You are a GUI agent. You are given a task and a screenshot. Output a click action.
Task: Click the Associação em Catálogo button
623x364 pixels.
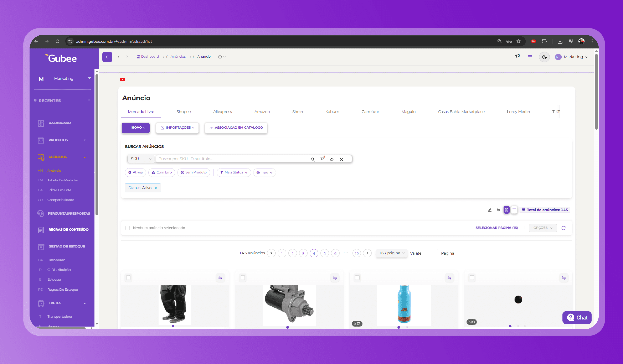(x=236, y=128)
